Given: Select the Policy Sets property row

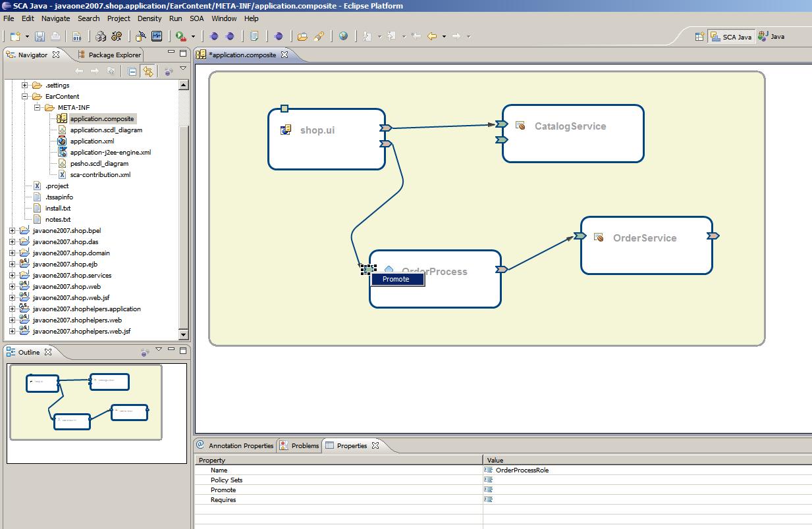Looking at the screenshot, I should pos(504,480).
